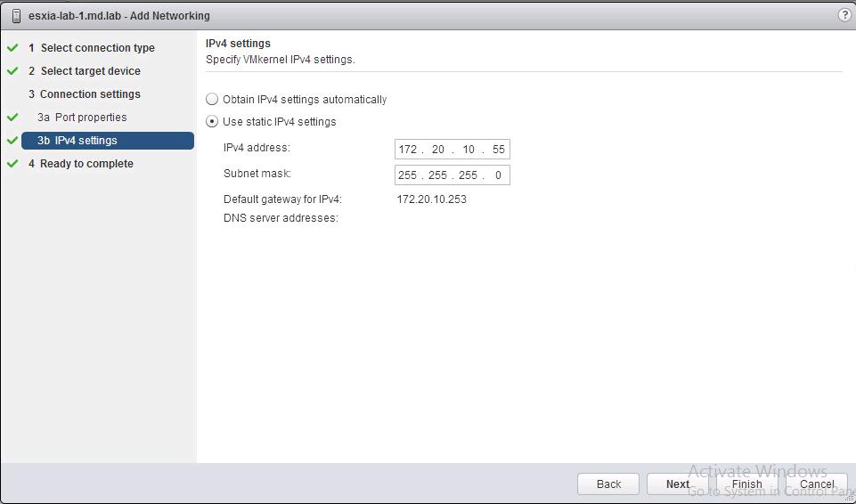Open the Connection settings step

coord(90,94)
